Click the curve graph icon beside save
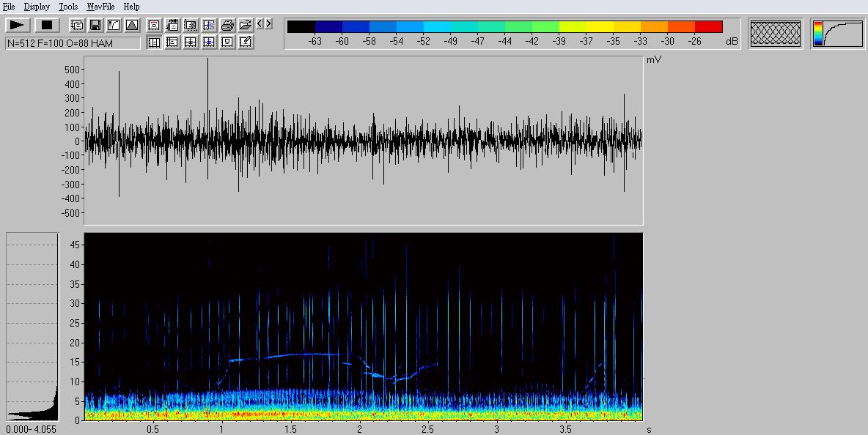The image size is (868, 435). tap(114, 25)
